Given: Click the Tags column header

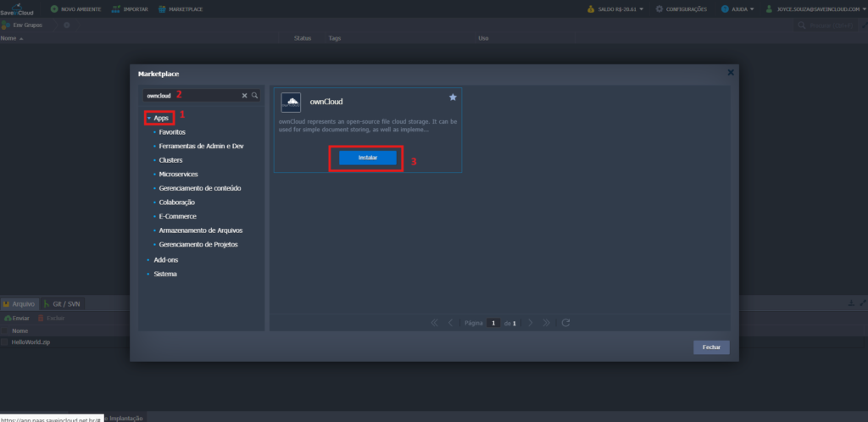Looking at the screenshot, I should (334, 38).
